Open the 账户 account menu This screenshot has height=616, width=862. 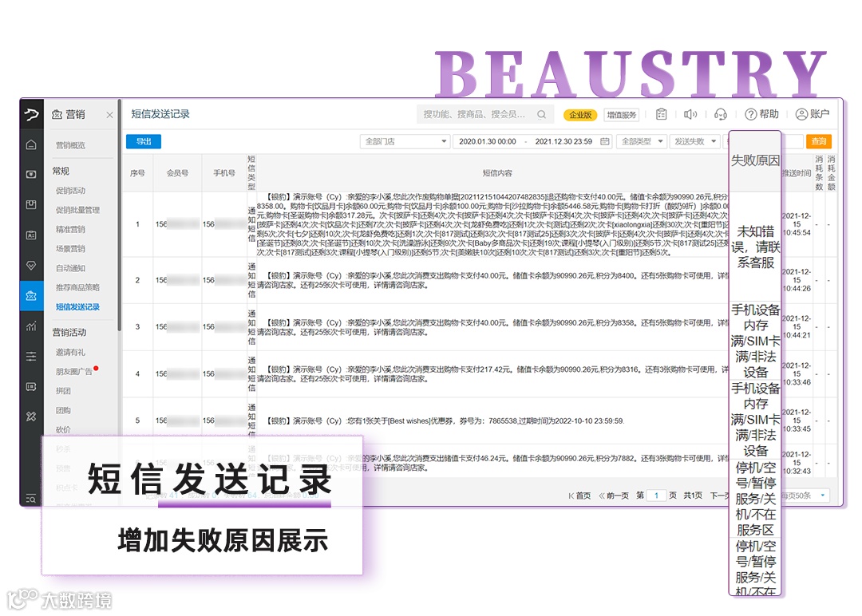point(812,114)
